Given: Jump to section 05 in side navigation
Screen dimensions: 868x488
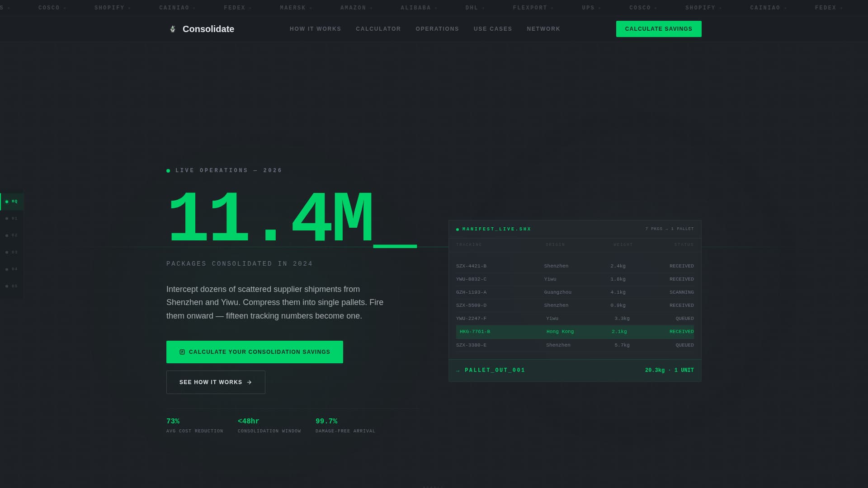Looking at the screenshot, I should 12,286.
